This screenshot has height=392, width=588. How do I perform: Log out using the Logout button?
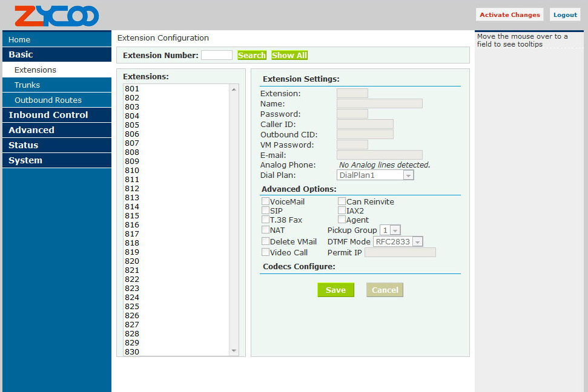coord(564,15)
